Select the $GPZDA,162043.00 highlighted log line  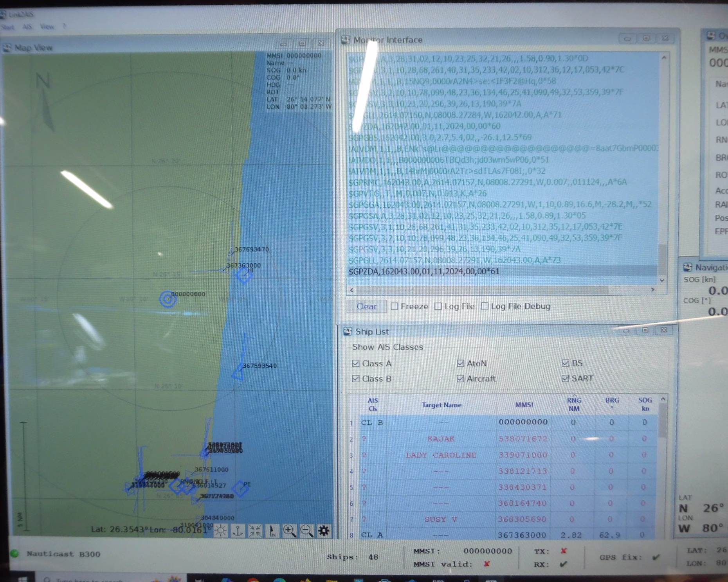click(x=503, y=271)
